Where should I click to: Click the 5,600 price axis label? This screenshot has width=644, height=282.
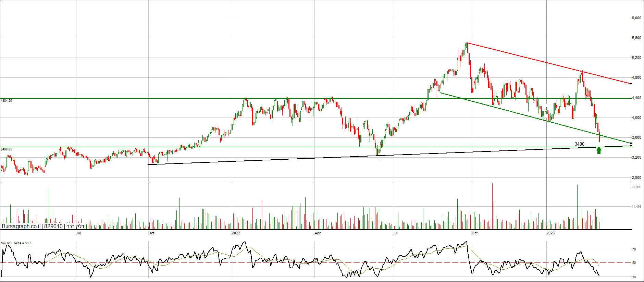click(636, 38)
